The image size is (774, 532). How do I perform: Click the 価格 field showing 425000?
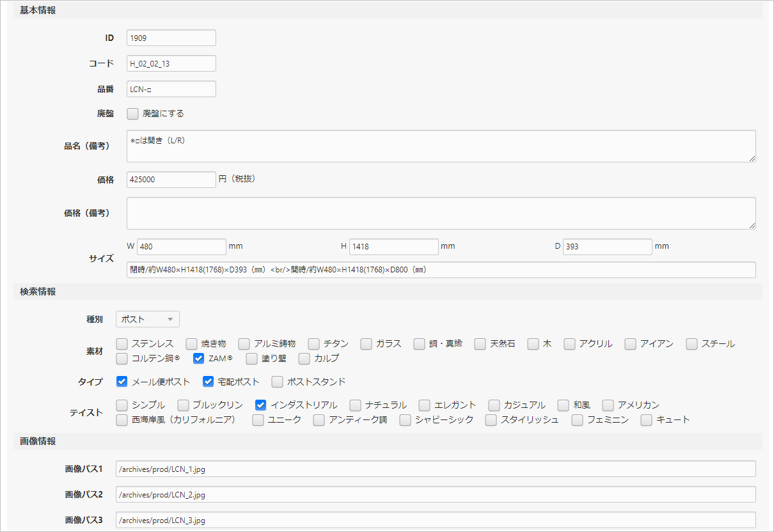[171, 180]
